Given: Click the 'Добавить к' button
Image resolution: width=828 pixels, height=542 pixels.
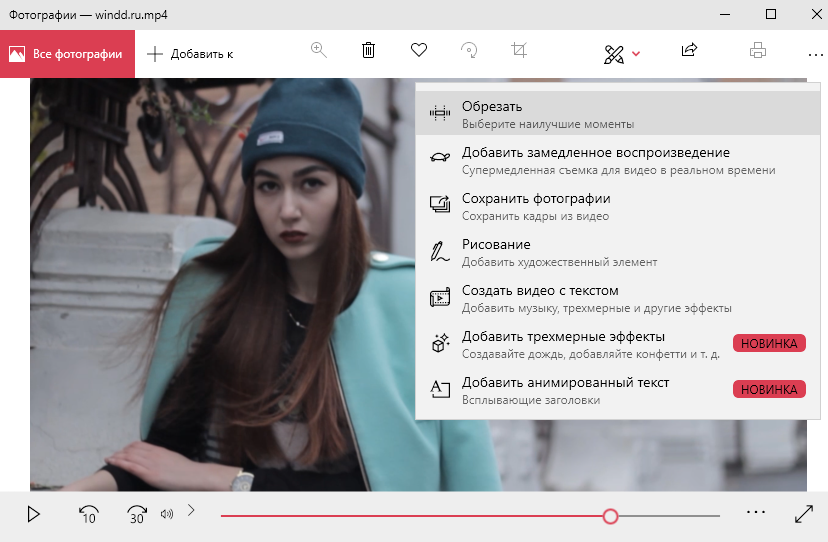Looking at the screenshot, I should (191, 54).
